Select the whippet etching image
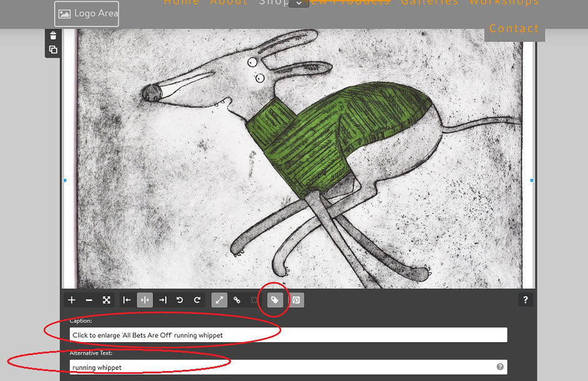 click(299, 159)
